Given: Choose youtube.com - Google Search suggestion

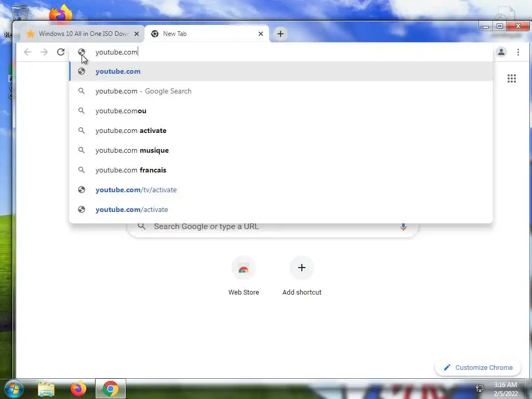Looking at the screenshot, I should tap(281, 91).
